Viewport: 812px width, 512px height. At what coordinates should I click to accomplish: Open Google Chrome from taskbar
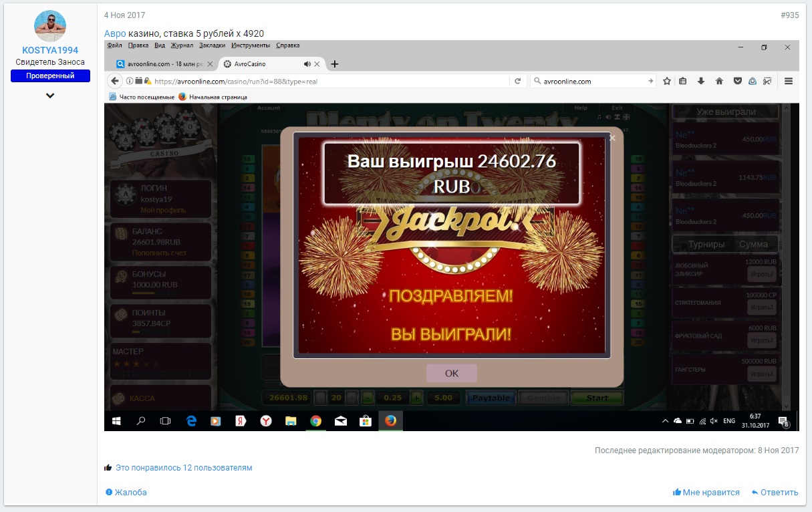[x=315, y=421]
